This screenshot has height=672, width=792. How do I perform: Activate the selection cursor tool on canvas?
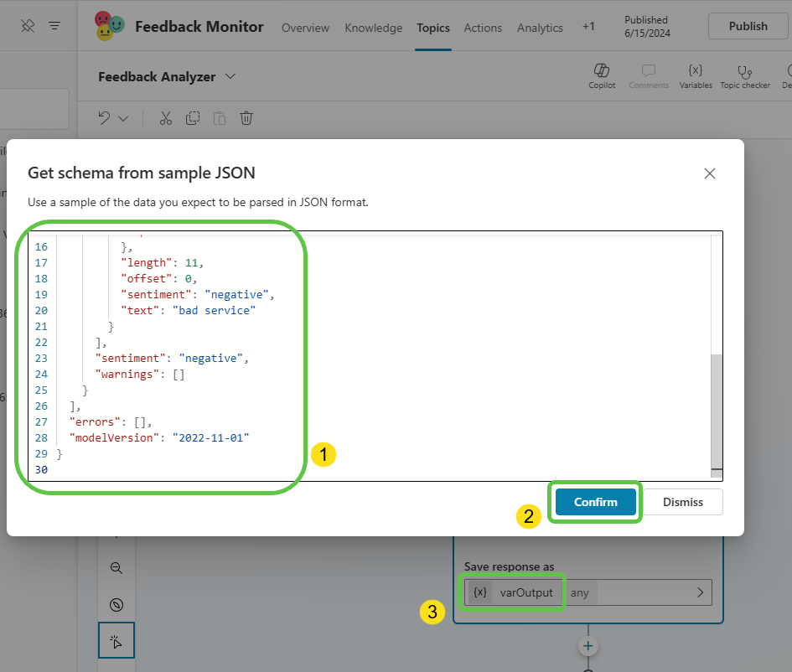[x=116, y=641]
